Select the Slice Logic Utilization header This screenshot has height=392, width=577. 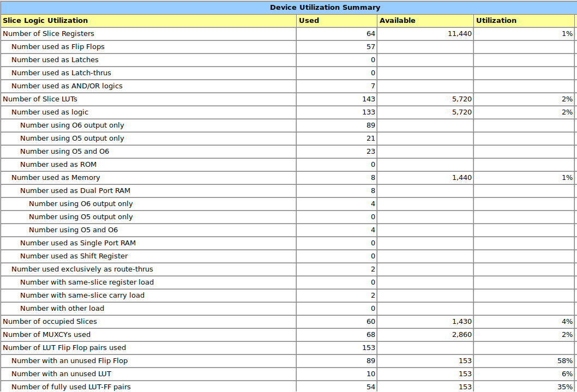click(45, 21)
